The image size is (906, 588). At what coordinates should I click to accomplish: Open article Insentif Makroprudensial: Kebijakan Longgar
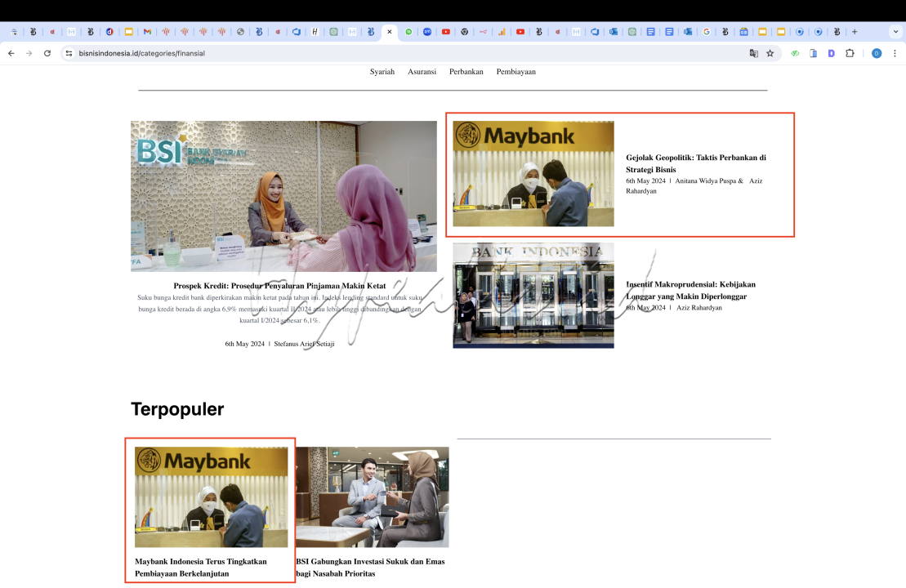[690, 290]
